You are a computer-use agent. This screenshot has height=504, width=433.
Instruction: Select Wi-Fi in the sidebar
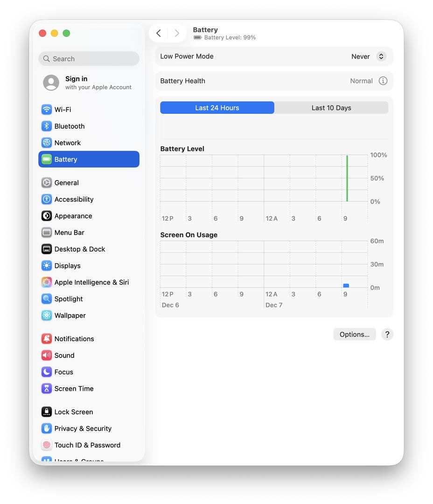pos(63,110)
